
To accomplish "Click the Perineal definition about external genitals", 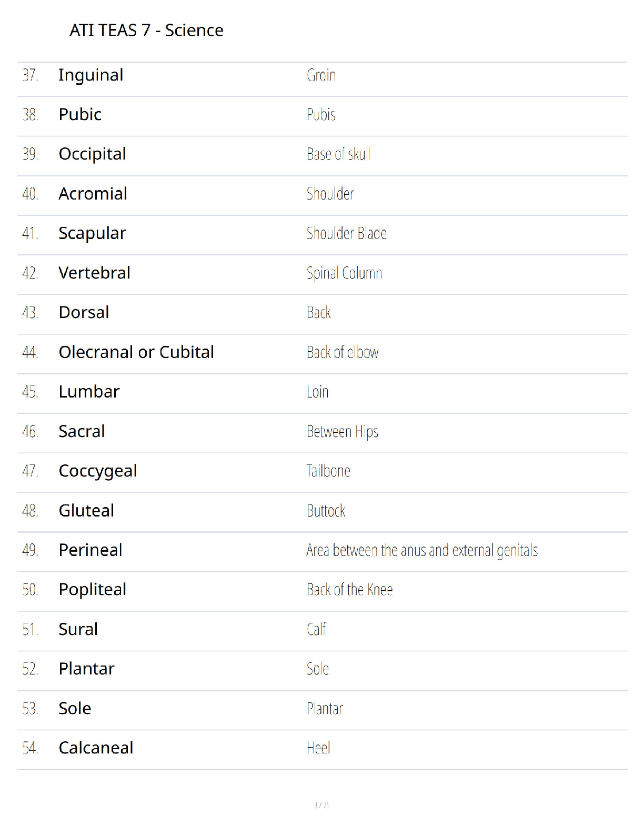I will point(422,550).
